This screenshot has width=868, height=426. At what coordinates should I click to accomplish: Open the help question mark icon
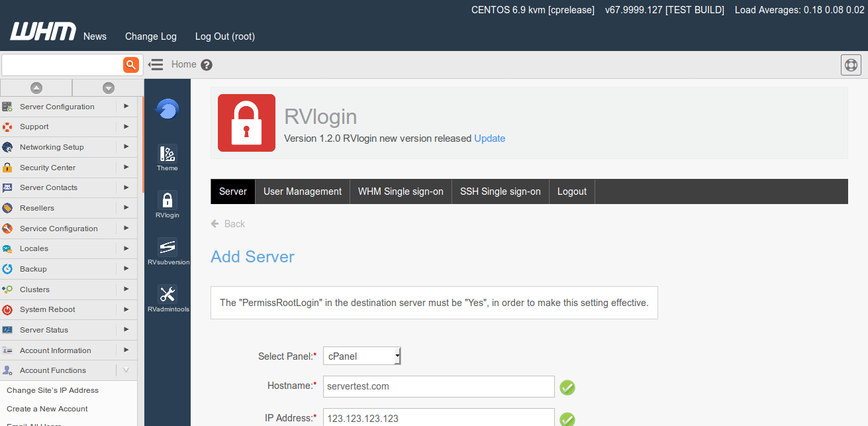point(207,65)
